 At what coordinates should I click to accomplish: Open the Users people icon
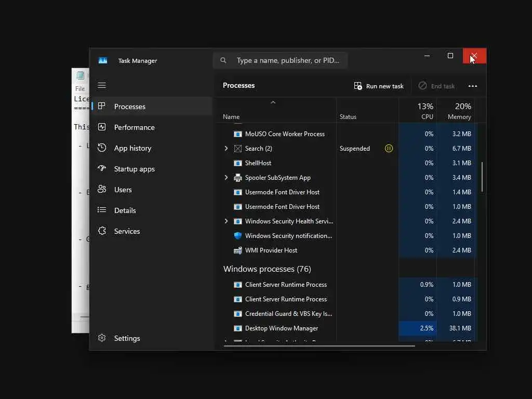click(x=102, y=189)
